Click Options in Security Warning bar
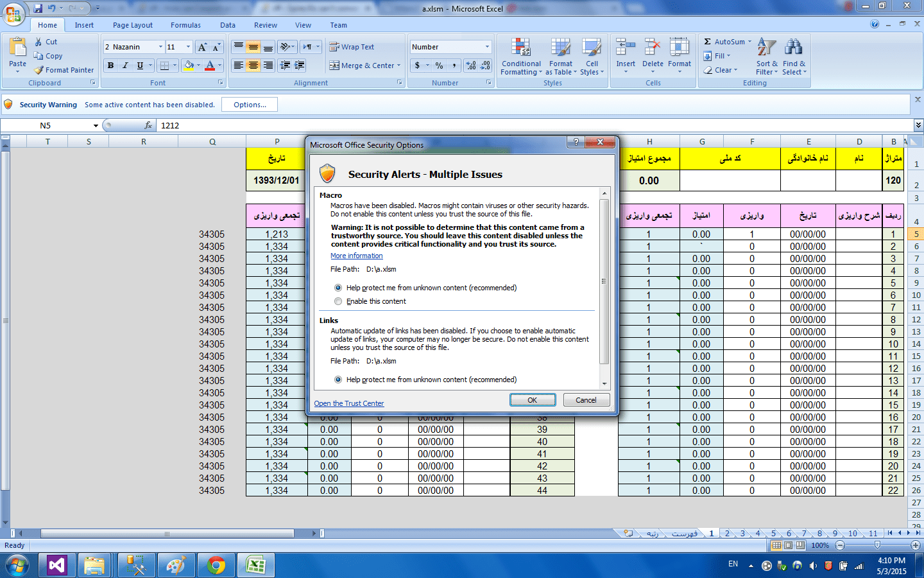This screenshot has height=578, width=924. 250,105
